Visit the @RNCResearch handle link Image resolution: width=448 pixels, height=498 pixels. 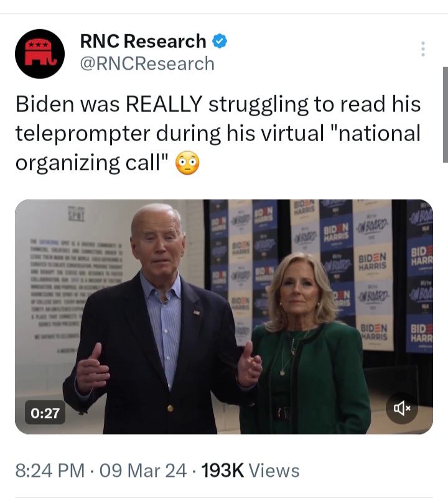pos(147,63)
